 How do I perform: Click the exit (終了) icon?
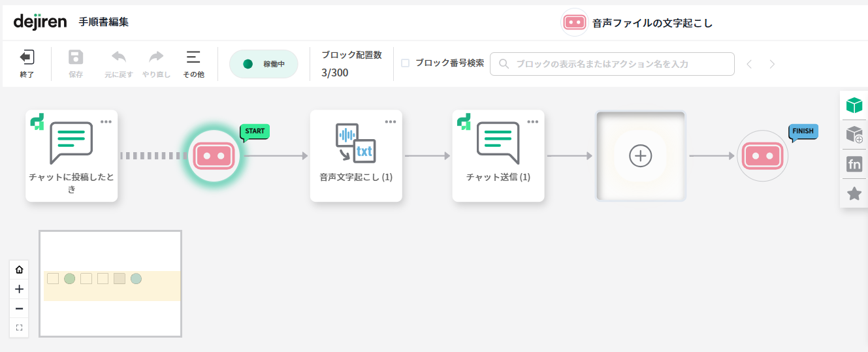coord(27,58)
